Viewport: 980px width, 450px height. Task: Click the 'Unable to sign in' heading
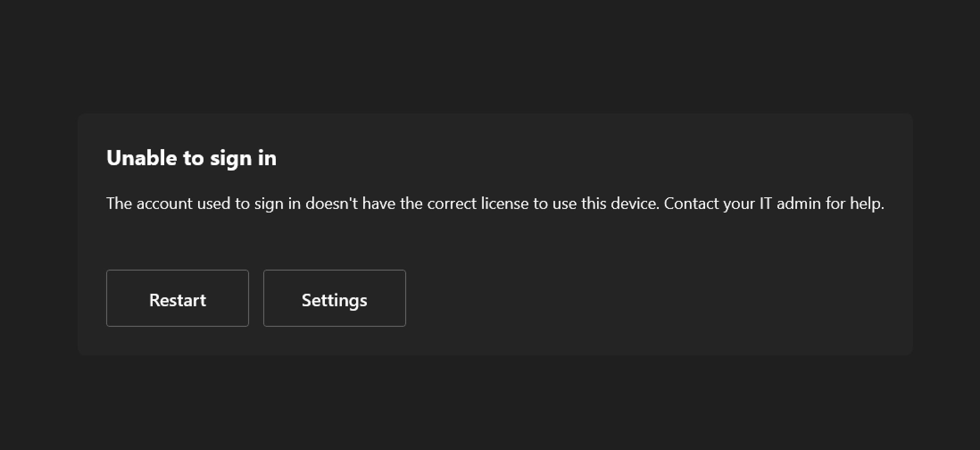tap(191, 157)
